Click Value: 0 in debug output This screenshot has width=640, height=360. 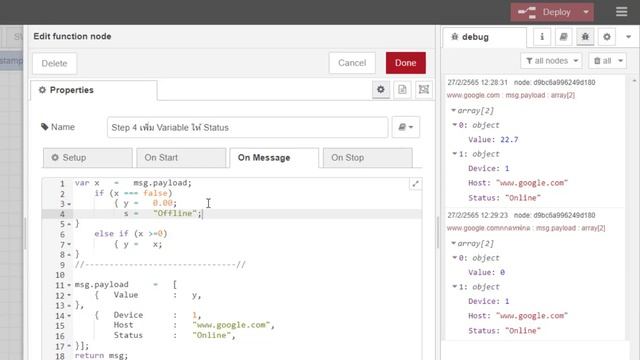(x=486, y=272)
